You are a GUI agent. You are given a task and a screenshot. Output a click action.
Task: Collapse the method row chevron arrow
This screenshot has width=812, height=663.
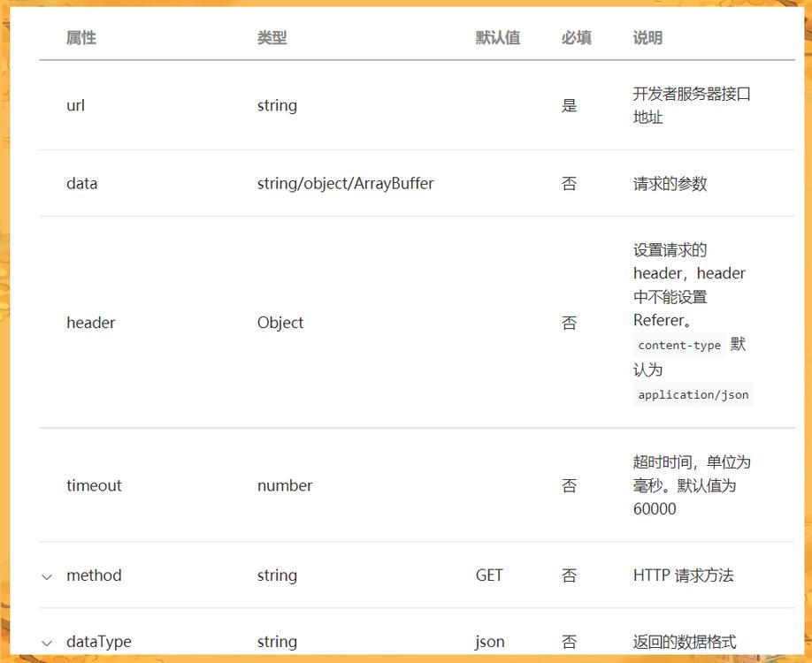[x=46, y=576]
